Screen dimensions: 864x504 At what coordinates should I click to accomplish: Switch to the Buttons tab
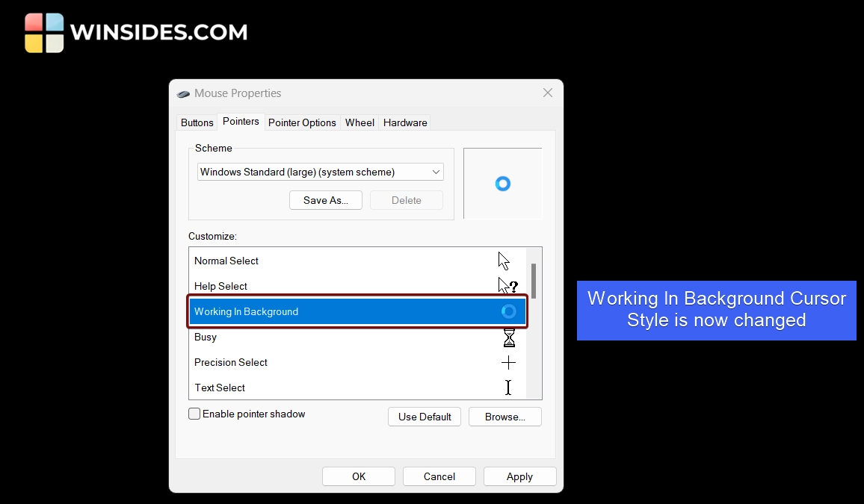[197, 122]
